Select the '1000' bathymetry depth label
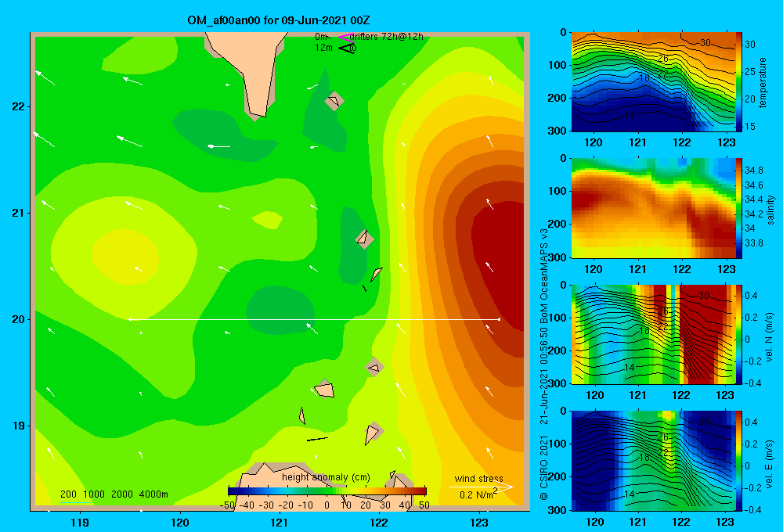Image resolution: width=783 pixels, height=532 pixels. (94, 494)
